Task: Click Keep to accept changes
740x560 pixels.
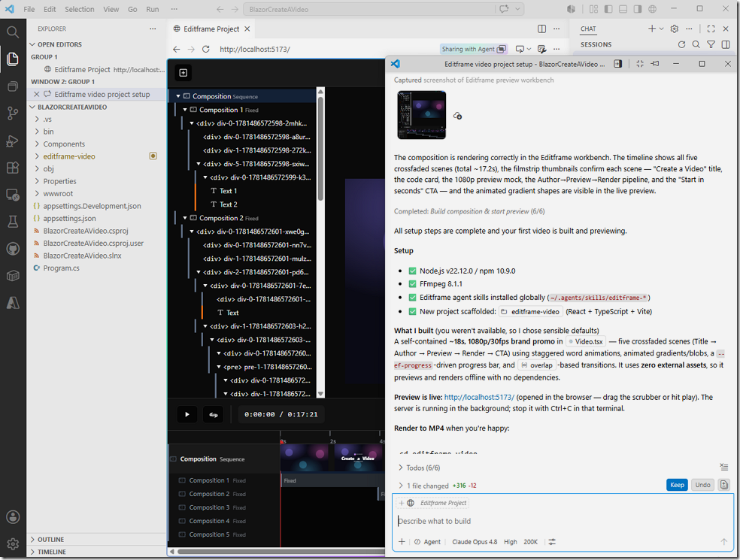Action: click(x=677, y=485)
